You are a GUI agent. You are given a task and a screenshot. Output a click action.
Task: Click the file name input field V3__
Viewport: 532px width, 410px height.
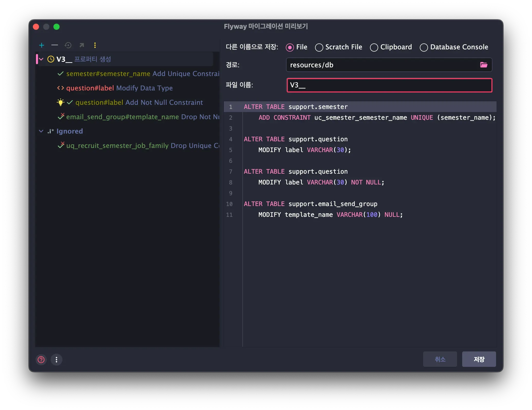[389, 85]
